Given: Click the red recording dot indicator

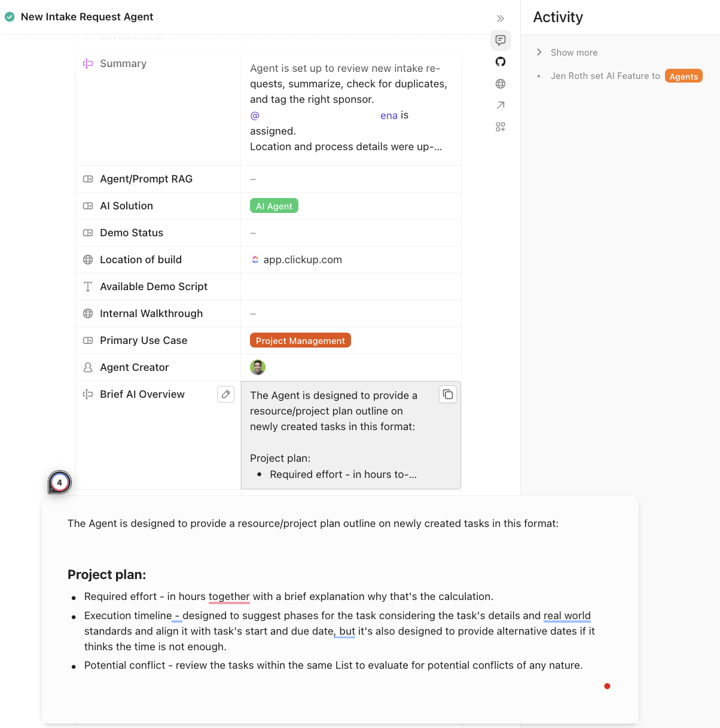Looking at the screenshot, I should click(x=607, y=686).
